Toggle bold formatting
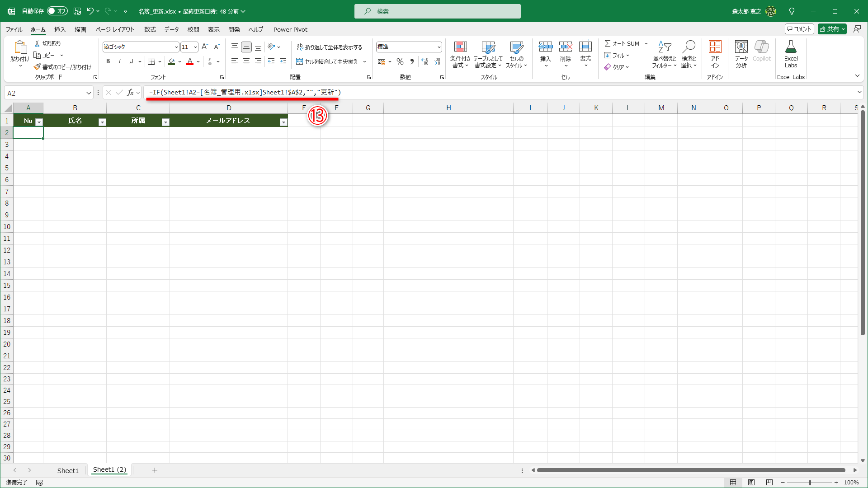The width and height of the screenshot is (868, 488). pyautogui.click(x=108, y=61)
